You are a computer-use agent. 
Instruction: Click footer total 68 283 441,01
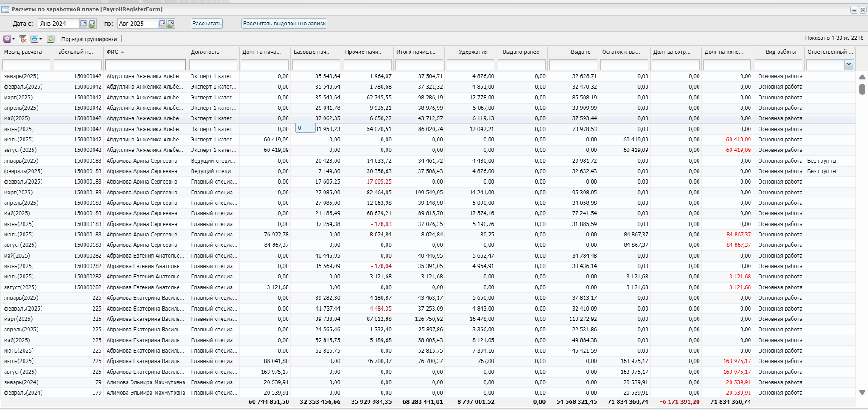pyautogui.click(x=423, y=402)
